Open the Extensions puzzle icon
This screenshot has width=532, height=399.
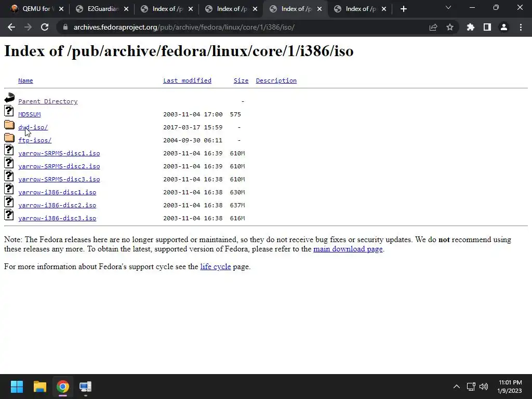pos(471,27)
